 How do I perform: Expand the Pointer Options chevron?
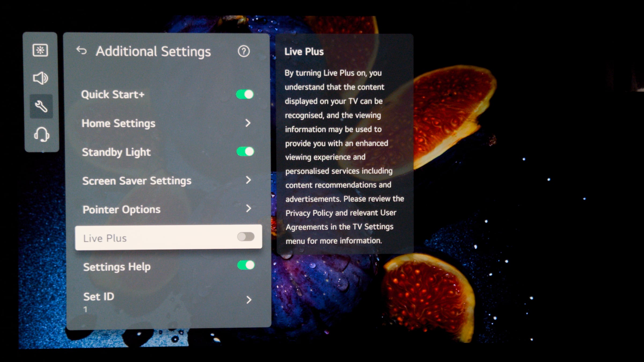[x=249, y=208]
